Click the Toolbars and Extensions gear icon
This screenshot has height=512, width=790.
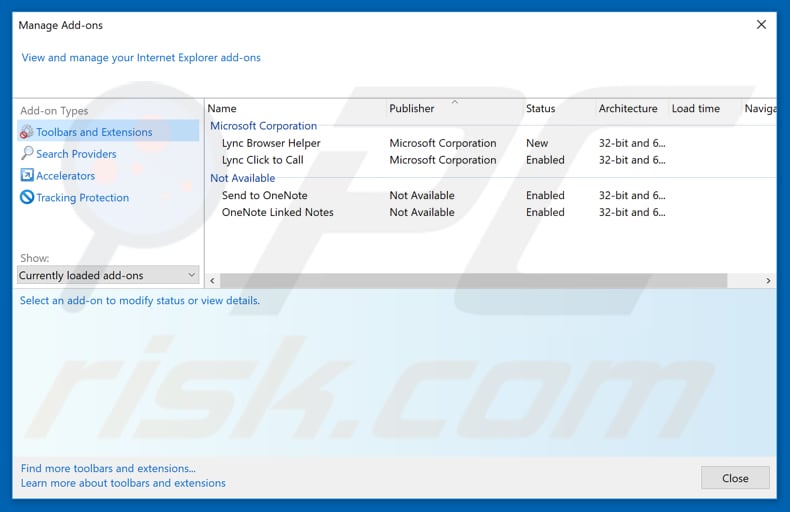26,132
